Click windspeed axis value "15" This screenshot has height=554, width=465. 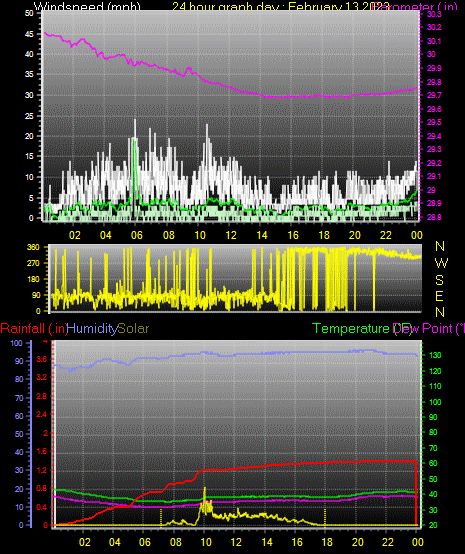(x=29, y=156)
